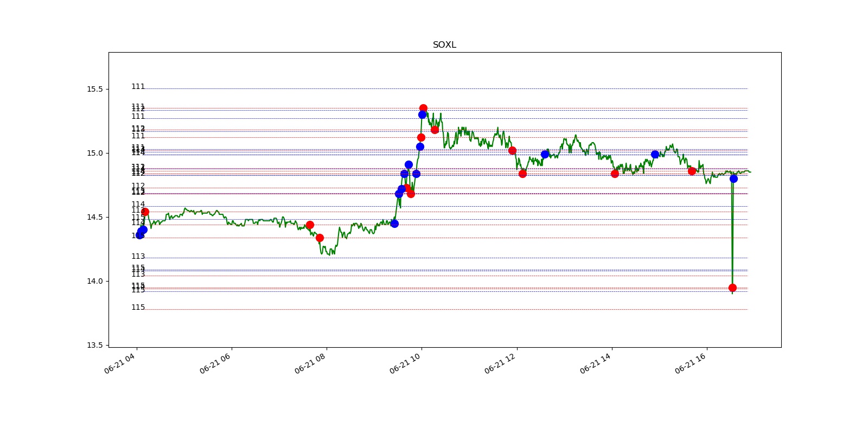The image size is (868, 434).
Task: Select the red marker at 14.84 just after 14:00
Action: [615, 174]
